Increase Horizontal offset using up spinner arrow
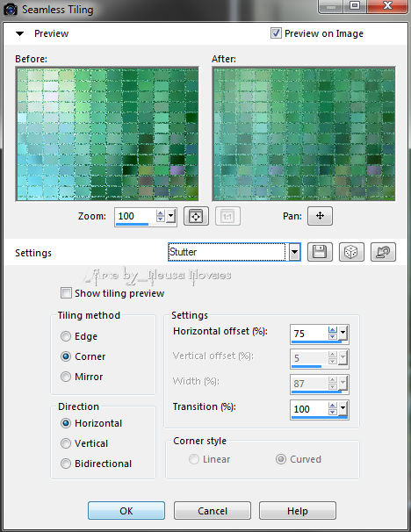Viewport: 411px width, 532px height. click(x=333, y=330)
